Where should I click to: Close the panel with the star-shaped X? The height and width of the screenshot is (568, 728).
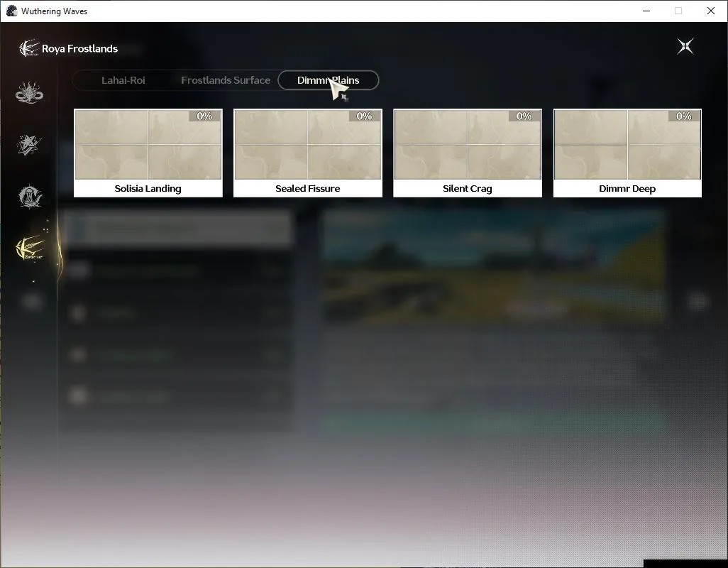coord(685,46)
